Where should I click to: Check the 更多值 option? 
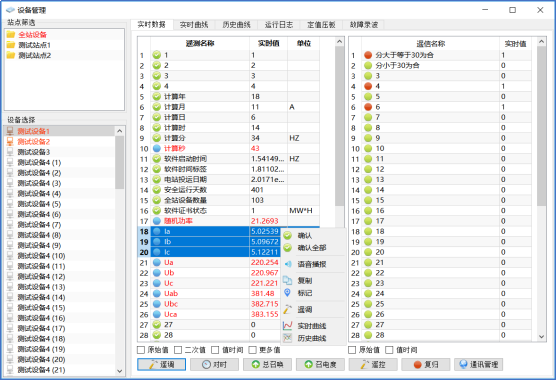point(252,350)
